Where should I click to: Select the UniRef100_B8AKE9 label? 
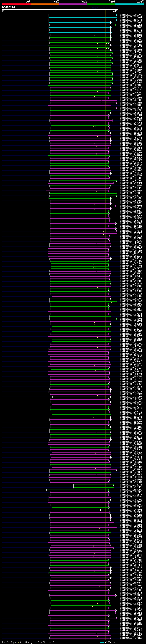coord(131,633)
